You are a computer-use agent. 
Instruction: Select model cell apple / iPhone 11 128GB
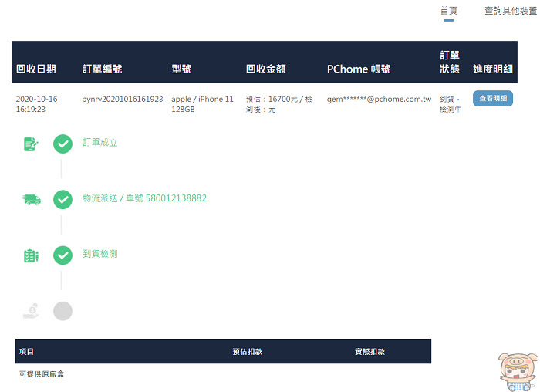(x=202, y=104)
